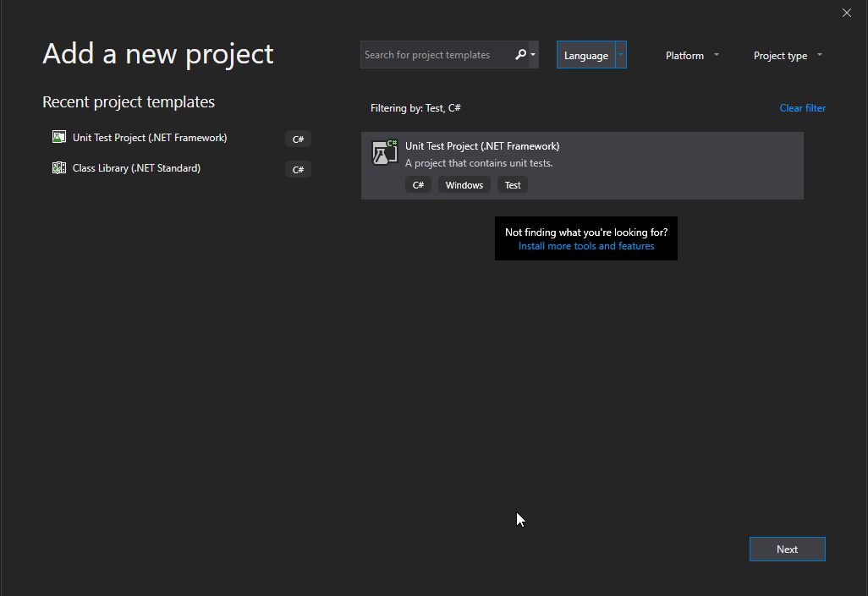The image size is (868, 596).
Task: Click the unit test template icon in results
Action: coord(383,152)
